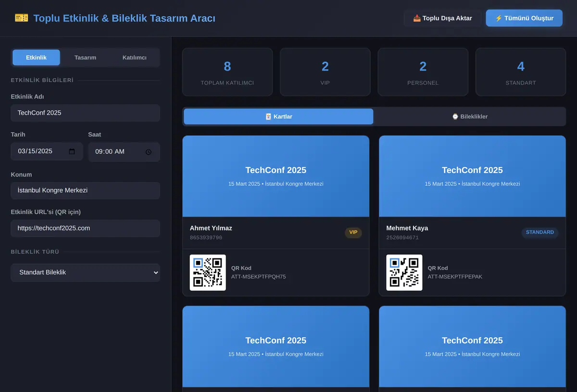Switch to the Etkinlik tab
The image size is (577, 392).
click(x=37, y=58)
